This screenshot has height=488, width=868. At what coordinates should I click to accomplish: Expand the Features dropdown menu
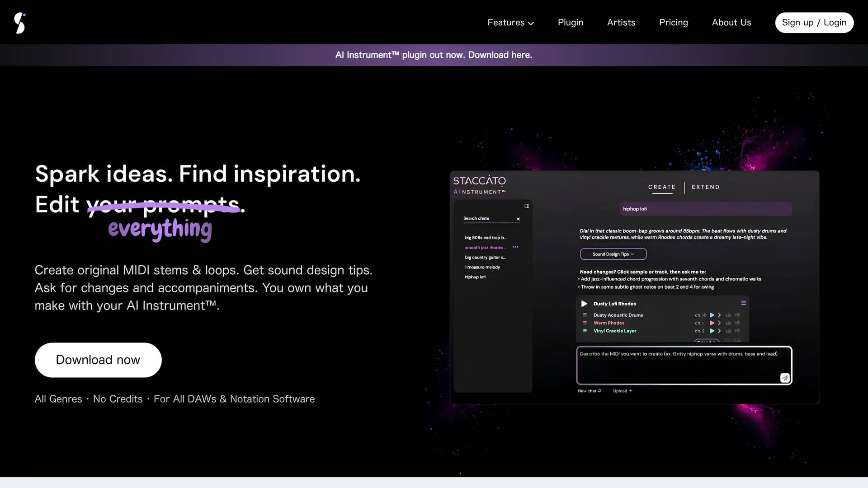click(x=510, y=23)
